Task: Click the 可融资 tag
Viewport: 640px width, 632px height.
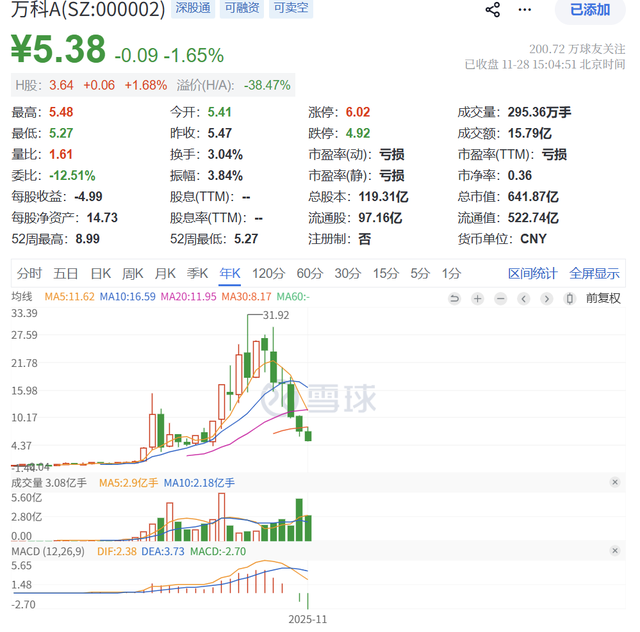Action: point(242,8)
